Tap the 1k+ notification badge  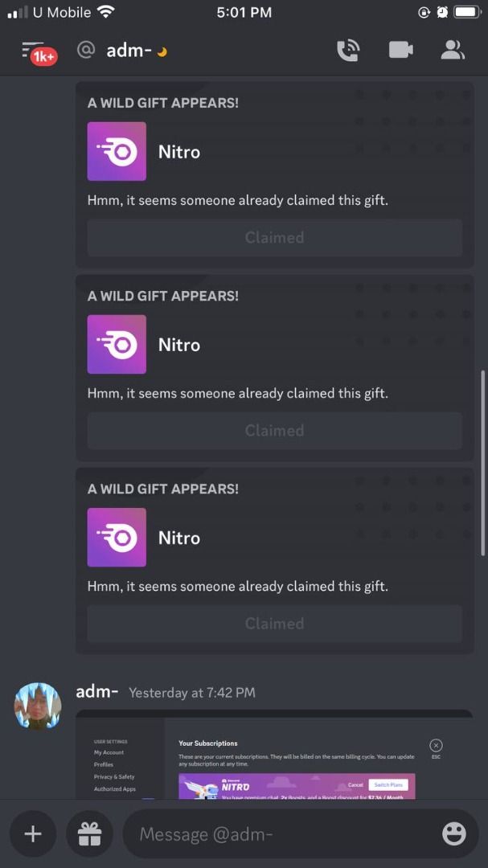tap(43, 56)
